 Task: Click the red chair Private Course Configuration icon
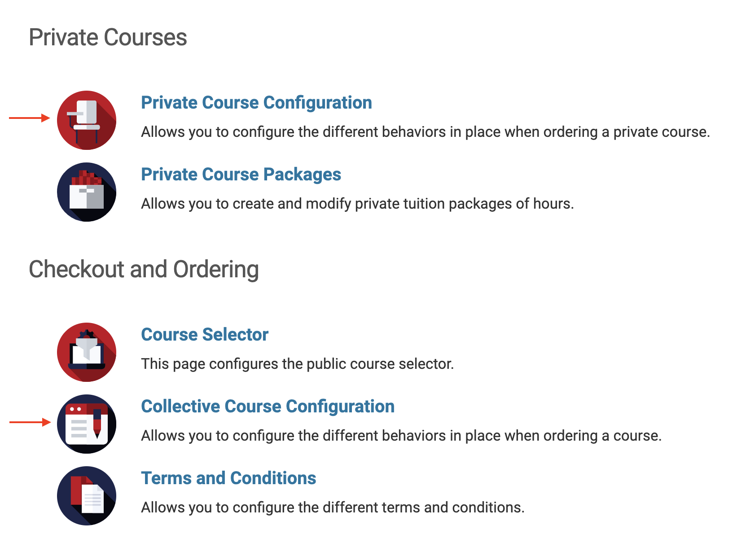[87, 120]
